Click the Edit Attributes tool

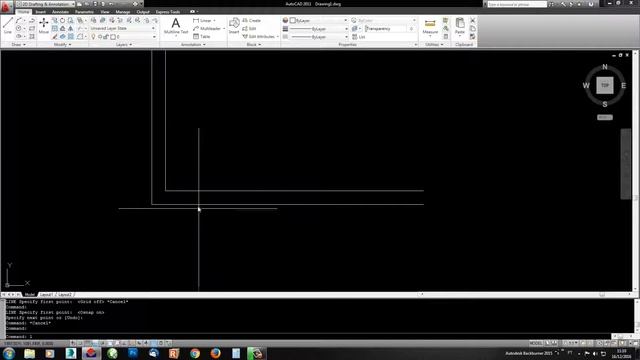pos(259,36)
